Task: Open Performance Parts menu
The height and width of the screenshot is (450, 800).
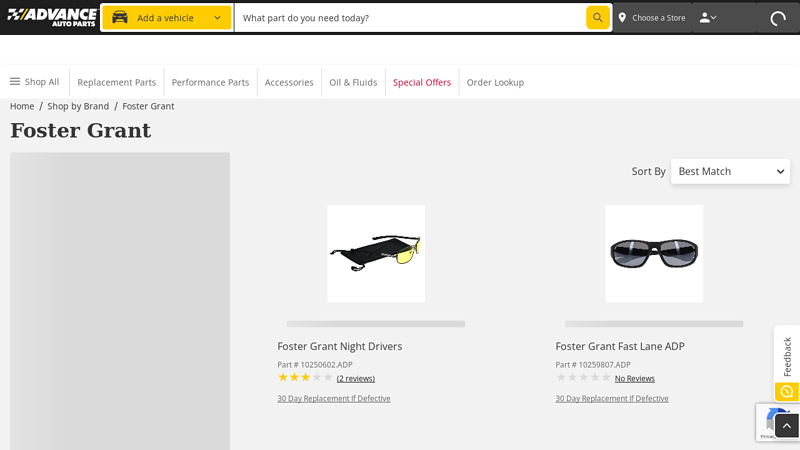Action: point(210,82)
